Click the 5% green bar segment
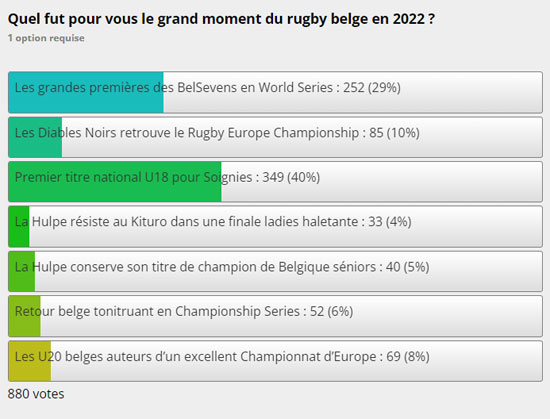This screenshot has height=419, width=550. [x=22, y=271]
